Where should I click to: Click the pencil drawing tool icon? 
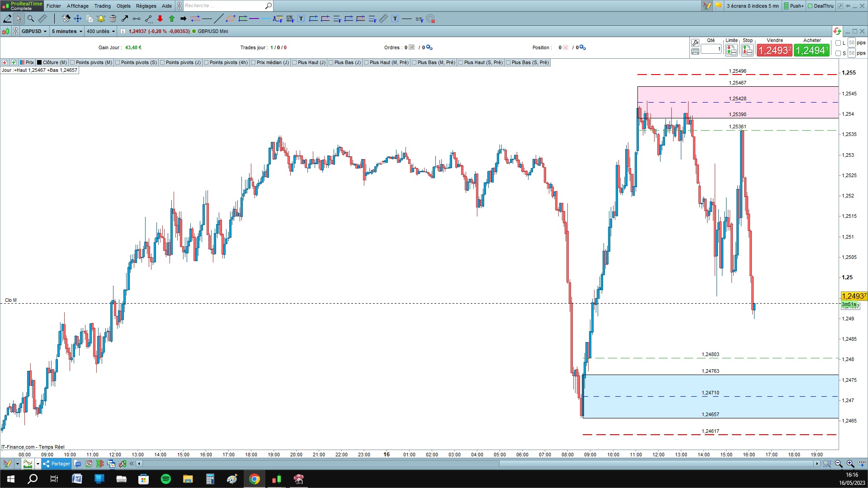7,19
